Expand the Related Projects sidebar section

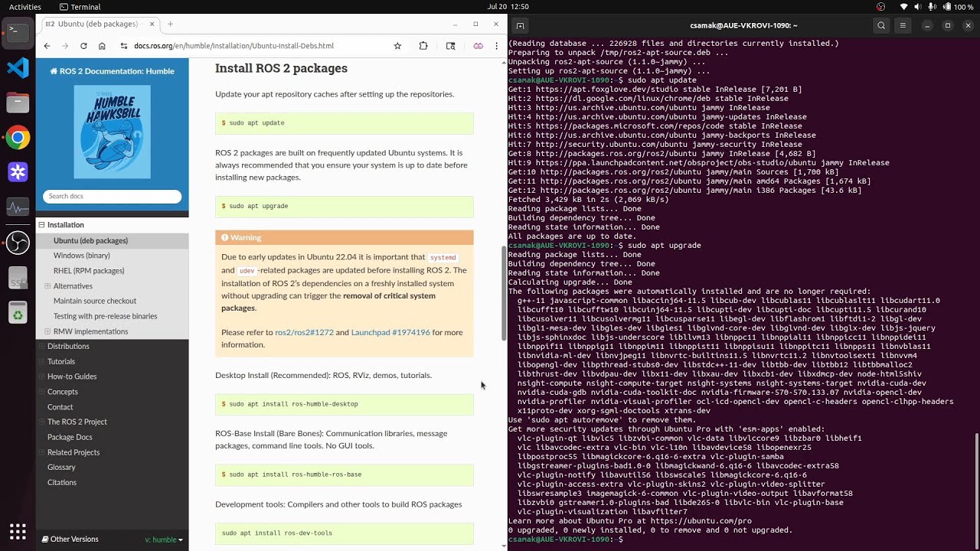click(41, 452)
